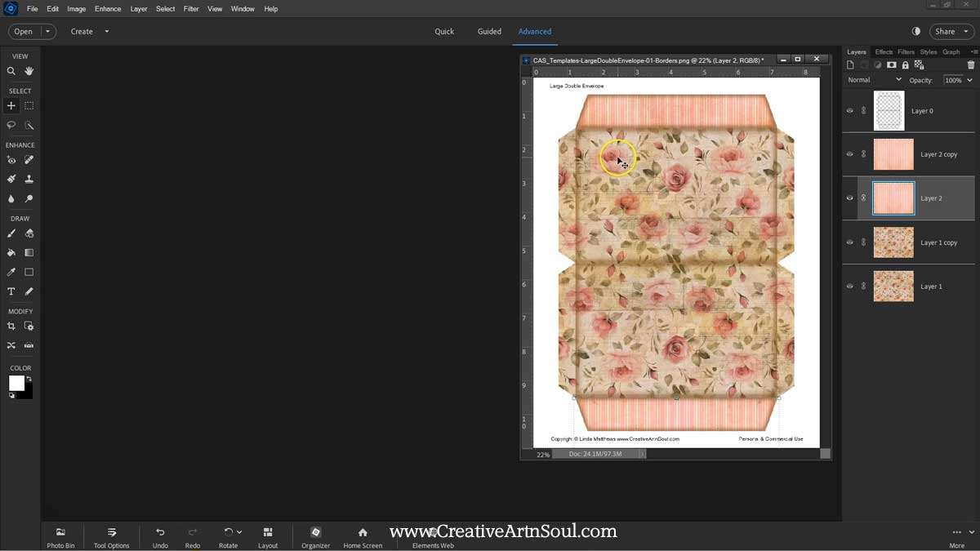Select the Sponge tool
Viewport: 980px width, 551px height.
point(29,198)
